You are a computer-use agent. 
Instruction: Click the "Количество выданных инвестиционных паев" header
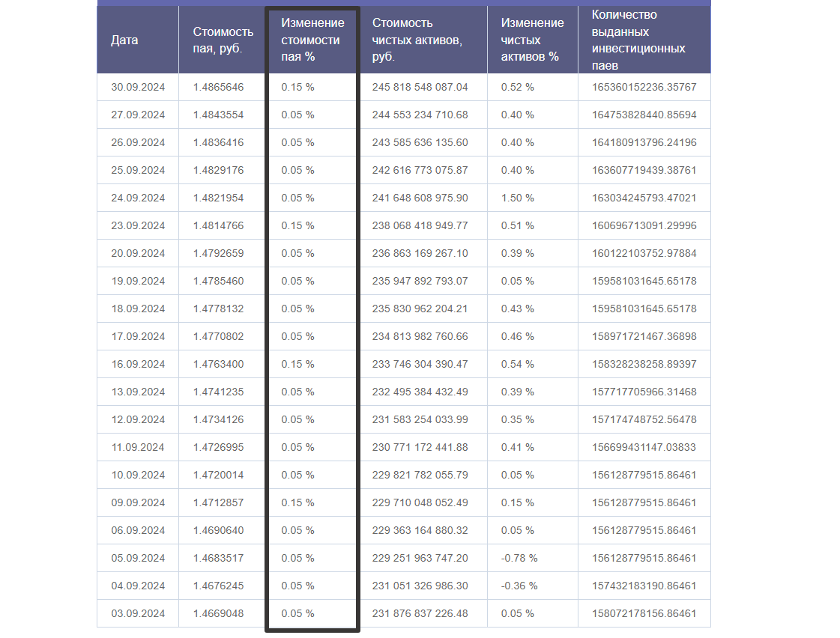click(x=638, y=40)
